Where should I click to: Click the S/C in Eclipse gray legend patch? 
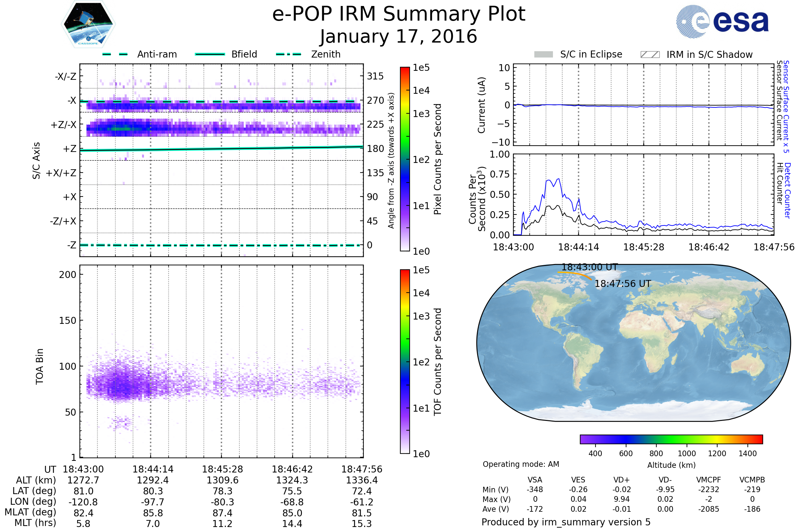point(544,55)
